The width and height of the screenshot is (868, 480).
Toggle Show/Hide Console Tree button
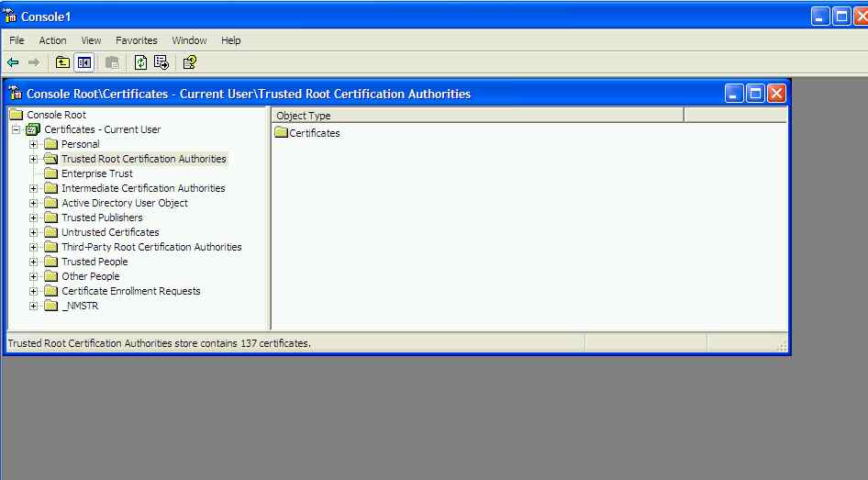pyautogui.click(x=84, y=62)
